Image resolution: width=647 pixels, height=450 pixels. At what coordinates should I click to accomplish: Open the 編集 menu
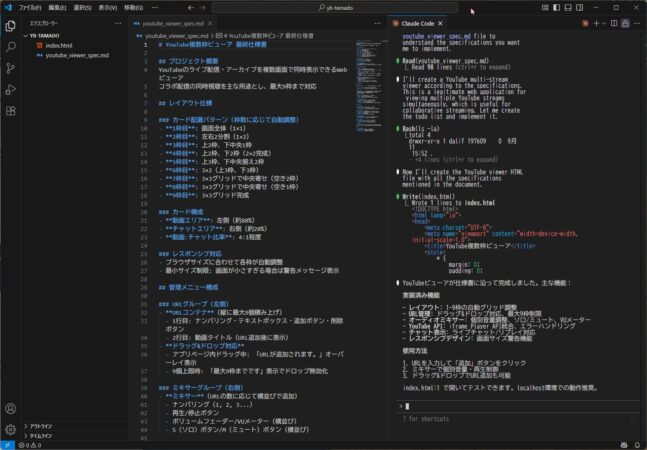(57, 7)
